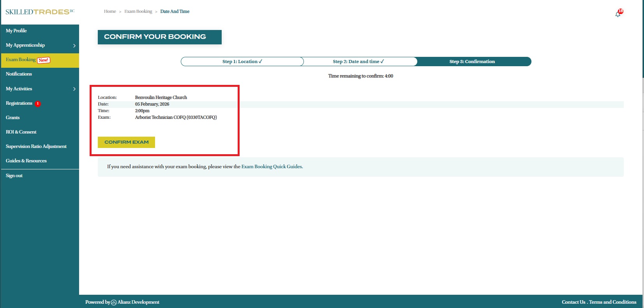Viewport: 644px width, 308px height.
Task: Click the Home breadcrumb link
Action: coord(110,12)
